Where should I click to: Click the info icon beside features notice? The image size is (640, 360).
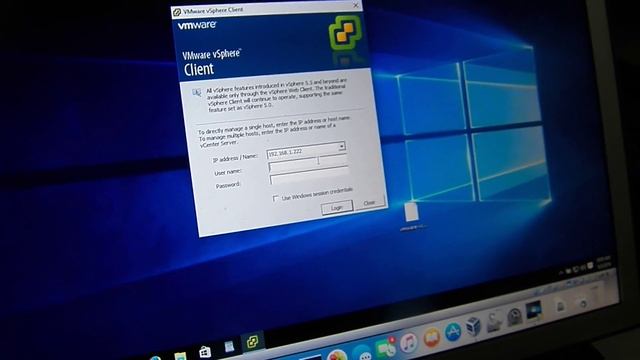(x=197, y=93)
